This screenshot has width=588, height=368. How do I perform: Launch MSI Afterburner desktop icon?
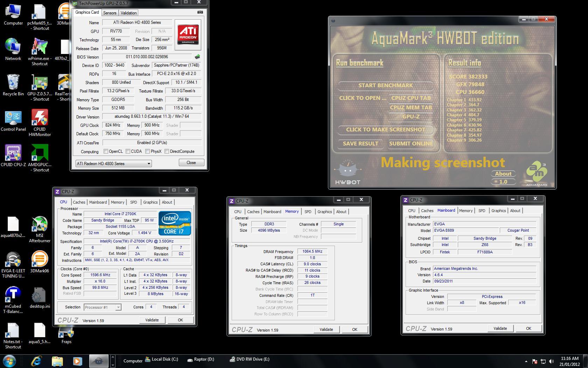click(40, 229)
